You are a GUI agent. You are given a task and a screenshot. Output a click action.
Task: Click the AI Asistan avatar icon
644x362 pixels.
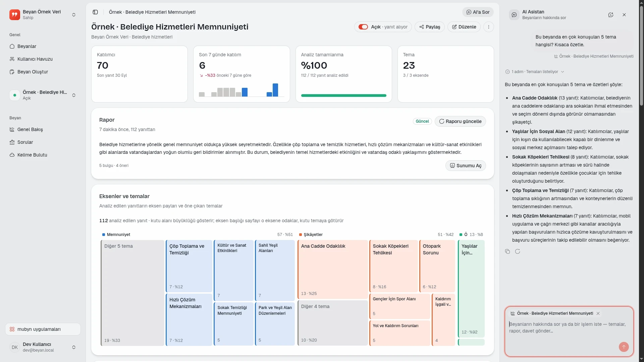tap(514, 15)
